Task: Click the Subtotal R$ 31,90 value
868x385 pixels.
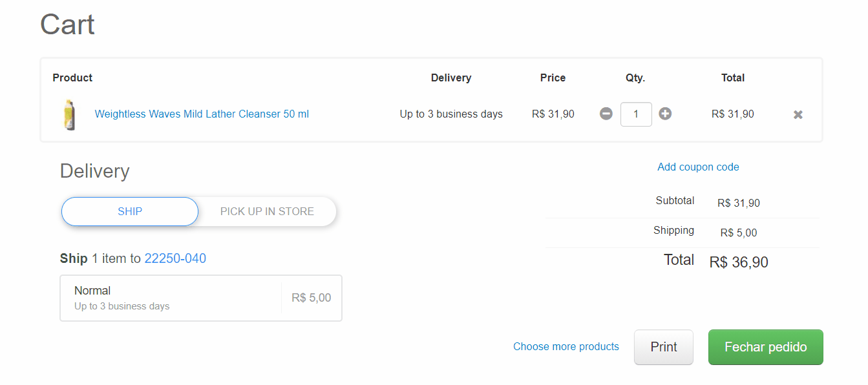Action: [739, 203]
